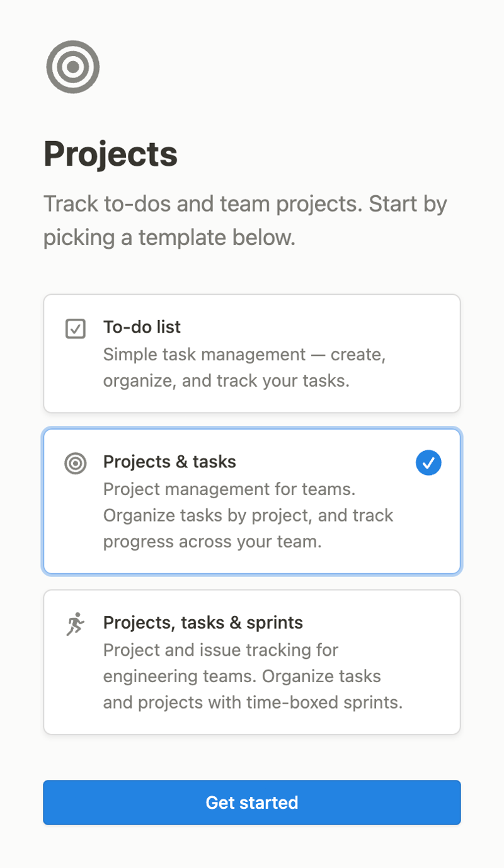Choose the Projects, tasks & sprints template

252,661
